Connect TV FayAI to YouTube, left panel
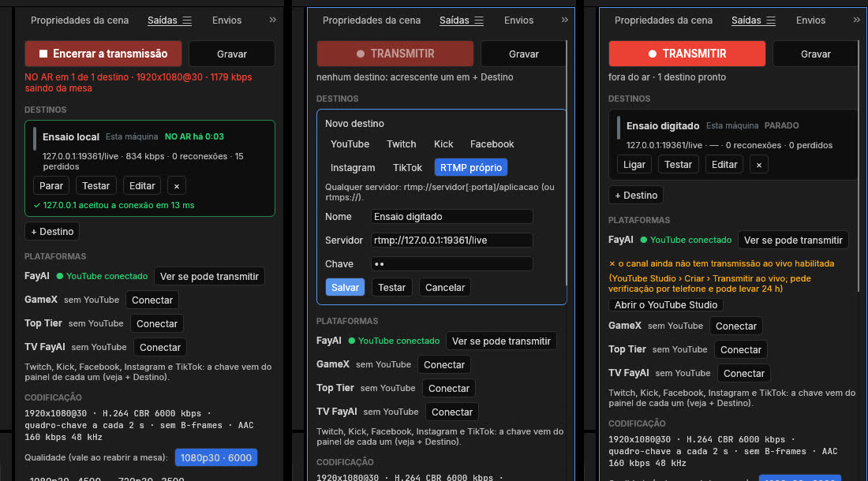Viewport: 868px width, 481px height. click(160, 348)
